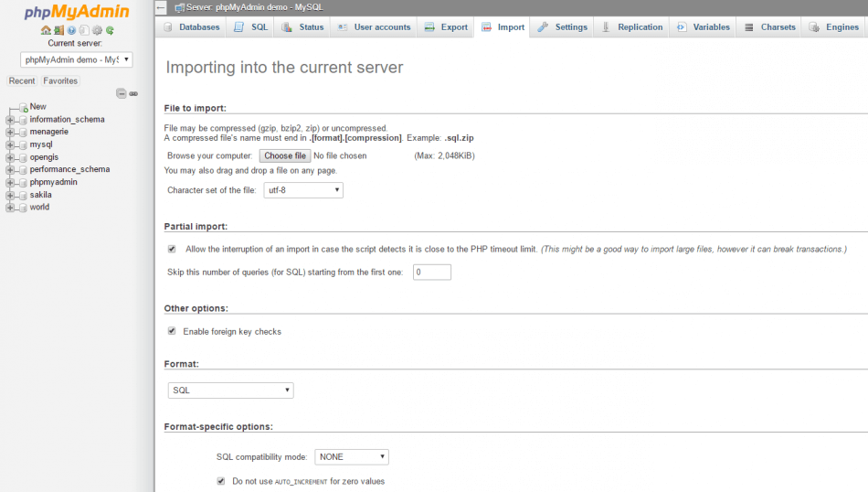The width and height of the screenshot is (868, 492).
Task: Click the New database link in tree
Action: 38,106
